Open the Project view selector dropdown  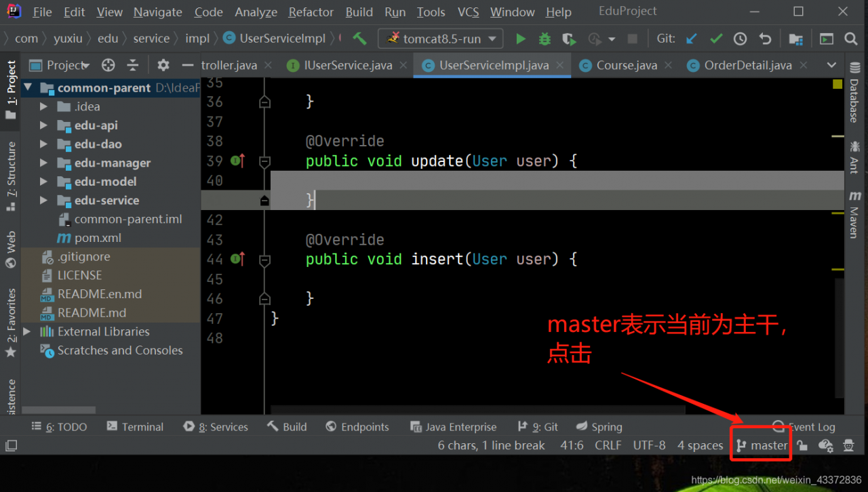[x=86, y=66]
